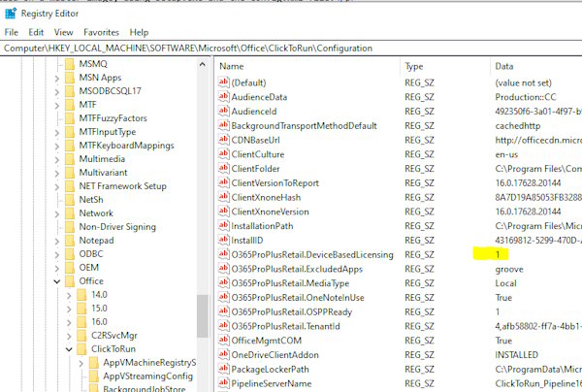Select the Multimedia folder icon

[70, 159]
